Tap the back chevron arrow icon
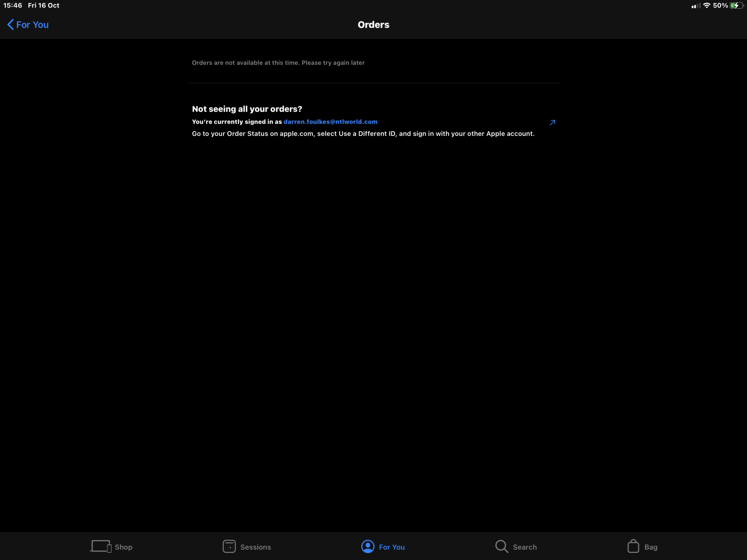 (x=10, y=25)
